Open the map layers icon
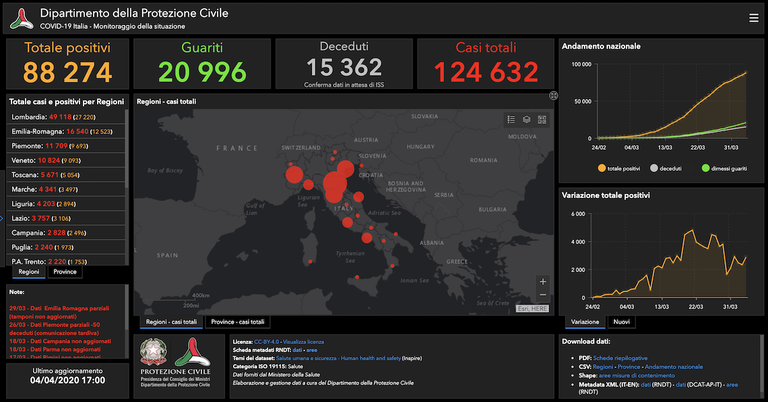The width and height of the screenshot is (768, 402). (x=526, y=119)
